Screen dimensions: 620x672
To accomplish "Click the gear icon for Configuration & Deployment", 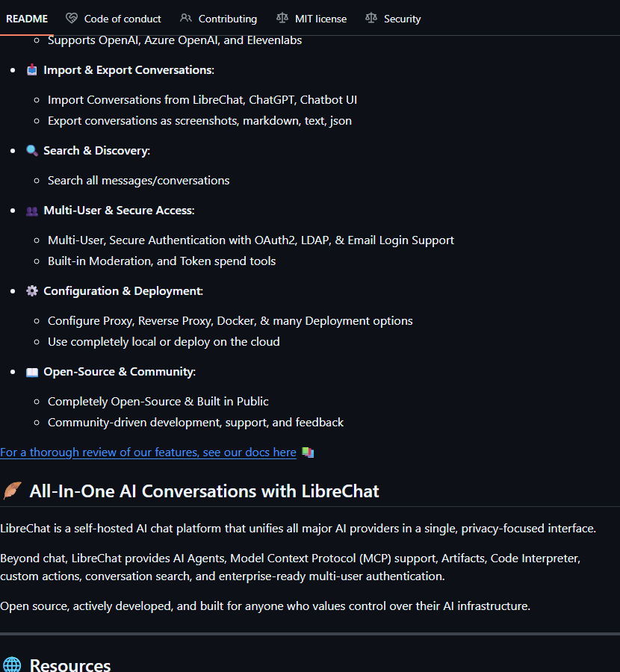I will click(x=32, y=290).
